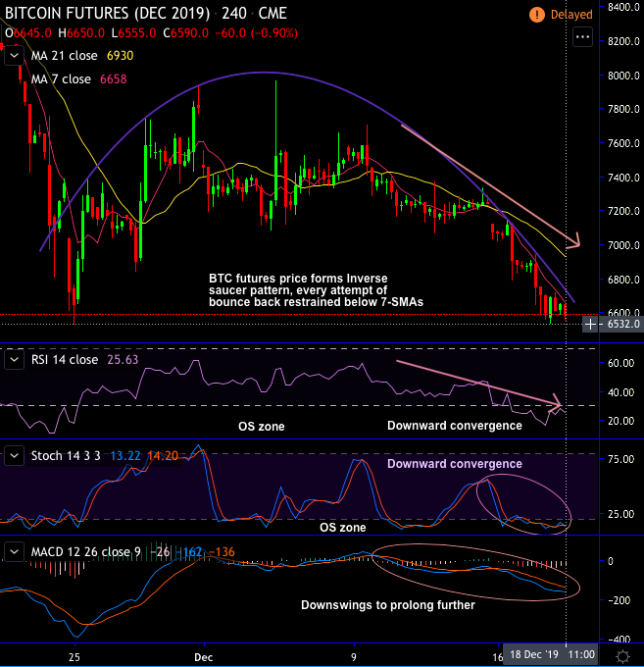
Task: Select the RSI 14 close label
Action: point(65,360)
